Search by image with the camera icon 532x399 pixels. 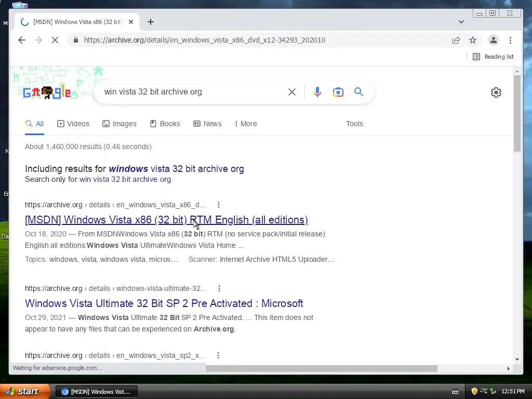point(338,92)
